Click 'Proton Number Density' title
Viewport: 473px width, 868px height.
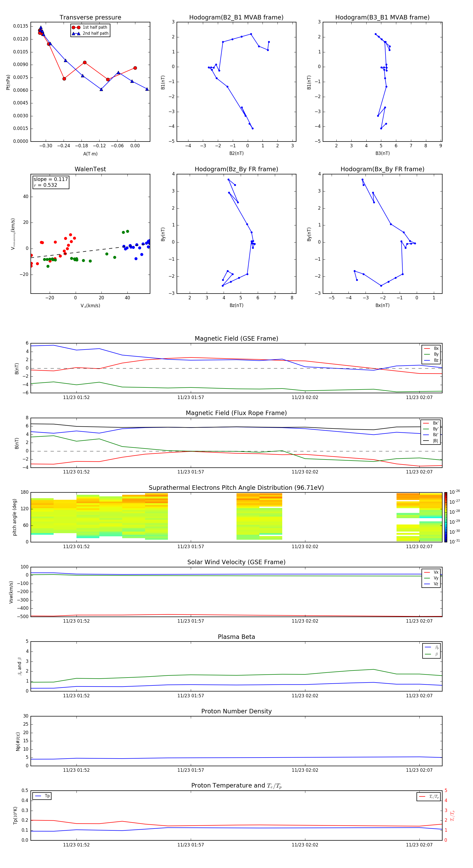click(236, 711)
